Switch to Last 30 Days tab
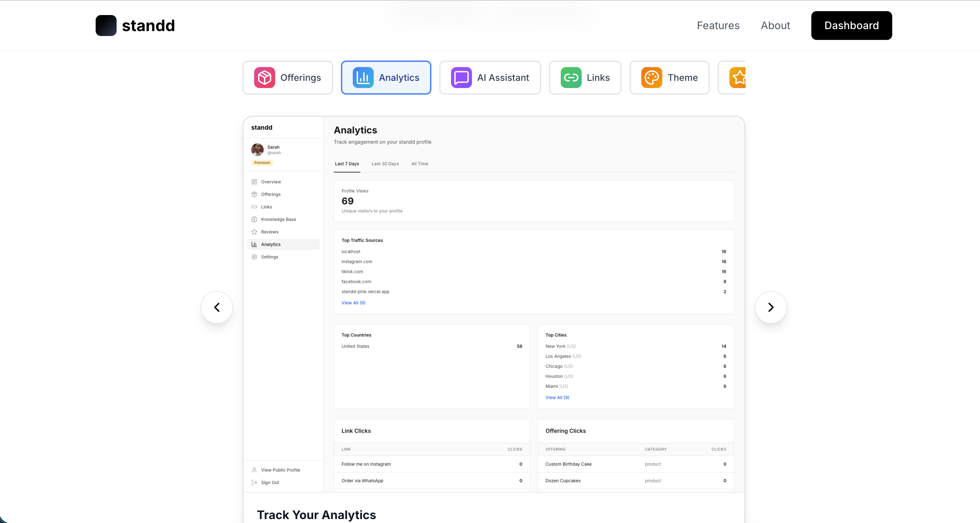Image resolution: width=980 pixels, height=523 pixels. coord(385,164)
